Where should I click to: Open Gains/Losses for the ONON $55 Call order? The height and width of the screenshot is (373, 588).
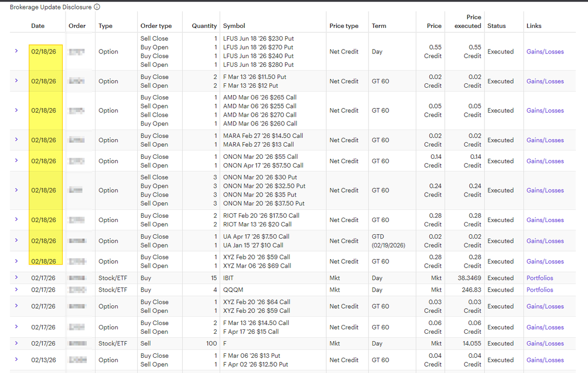pos(545,161)
